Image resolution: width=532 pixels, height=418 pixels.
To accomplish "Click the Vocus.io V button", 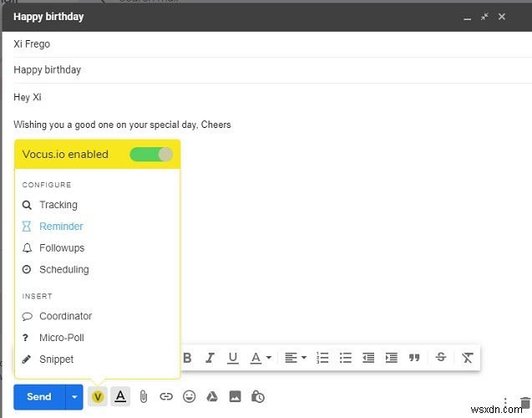I will pyautogui.click(x=98, y=396).
